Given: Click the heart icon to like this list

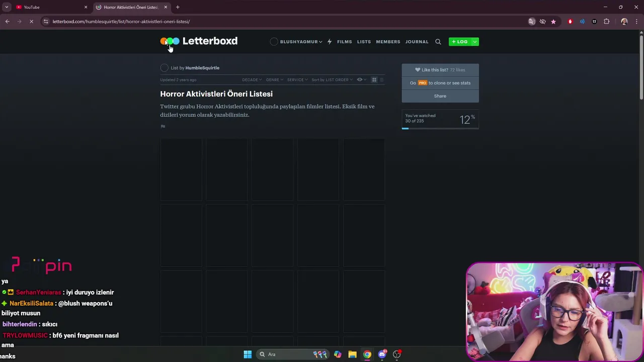Looking at the screenshot, I should 417,70.
